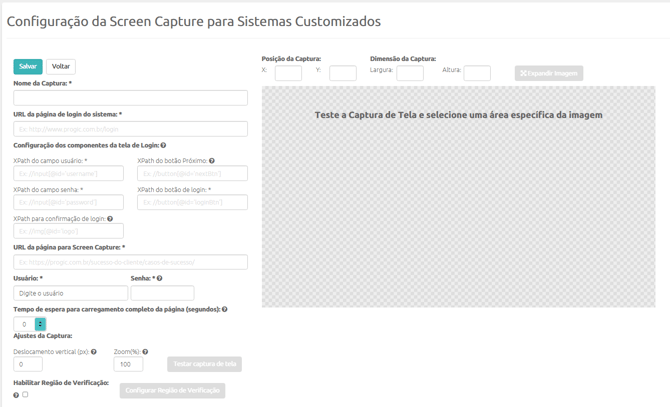Screen dimensions: 670x407
Task: Enable the Região de Verificação checkbox
Action: 25,395
